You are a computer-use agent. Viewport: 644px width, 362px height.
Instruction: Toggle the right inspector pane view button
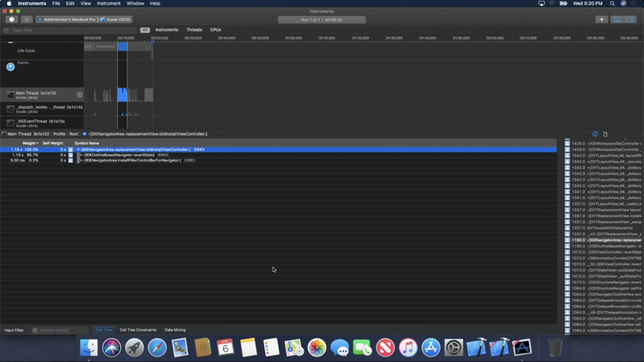[630, 19]
